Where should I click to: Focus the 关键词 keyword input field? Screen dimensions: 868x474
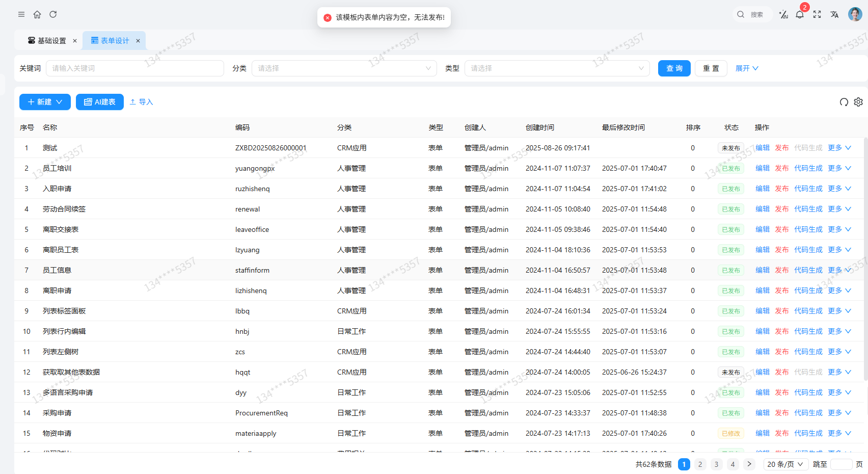pyautogui.click(x=135, y=68)
